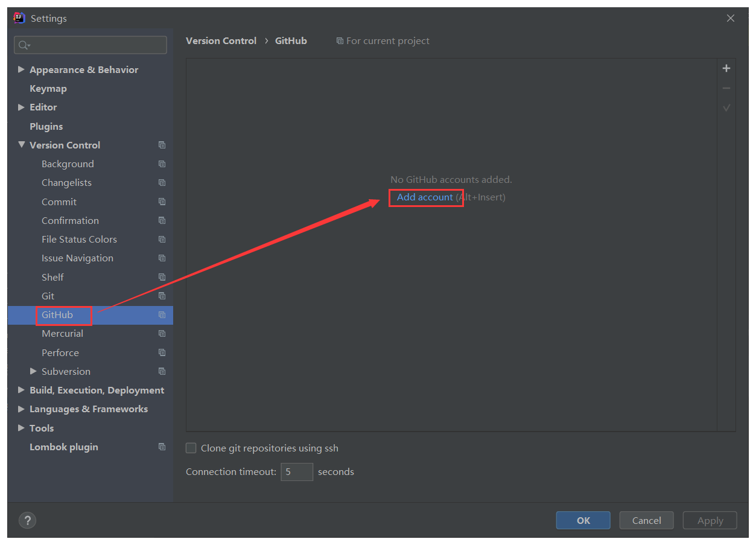Click project-level icon beside File Status Colors
756x545 pixels.
[162, 239]
